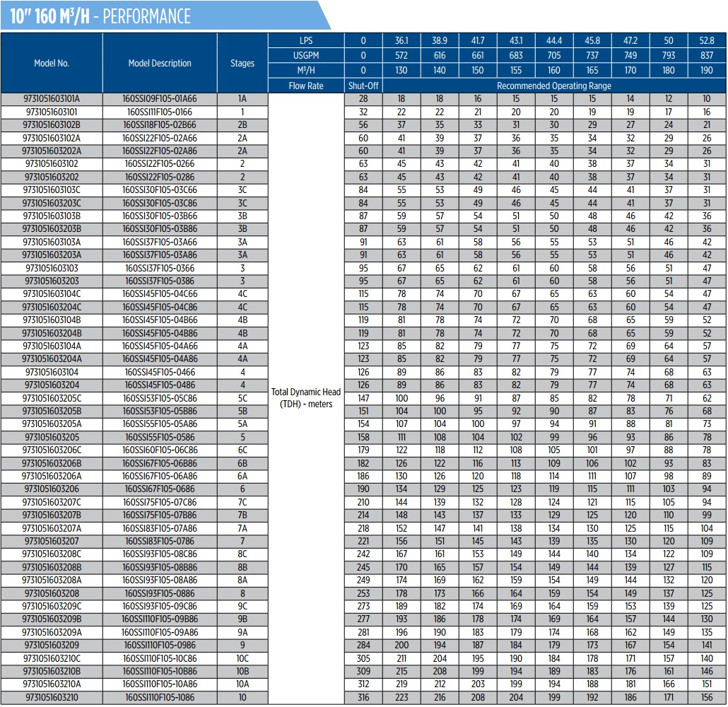
Task: Click model description 160SSI110F105-0986
Action: [x=160, y=645]
